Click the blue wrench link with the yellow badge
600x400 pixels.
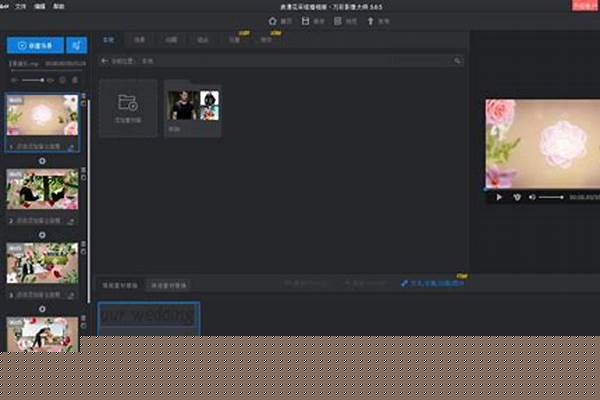pyautogui.click(x=433, y=283)
